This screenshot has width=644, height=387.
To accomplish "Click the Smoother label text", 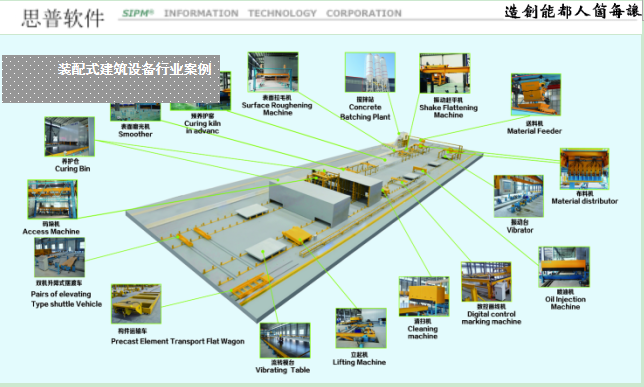I will (136, 134).
